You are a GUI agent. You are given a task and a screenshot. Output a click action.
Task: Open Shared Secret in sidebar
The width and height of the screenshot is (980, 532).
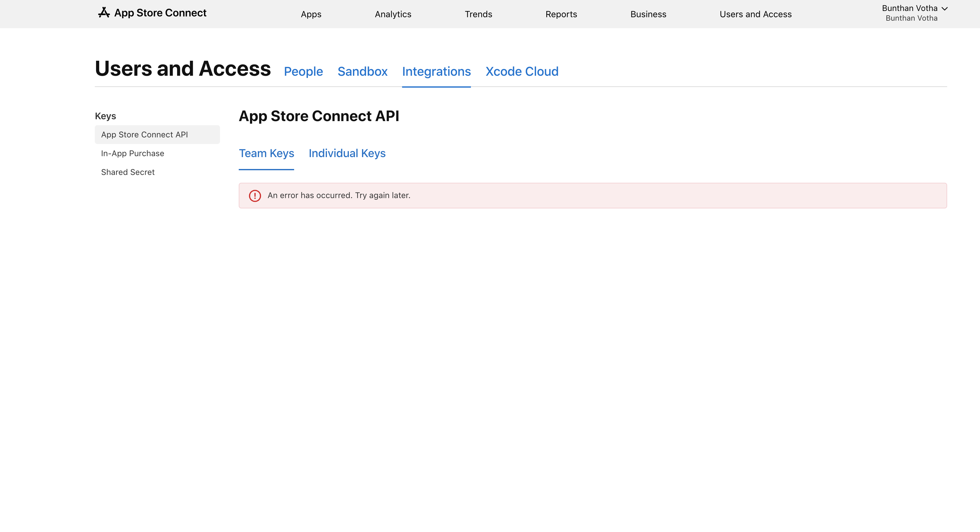coord(127,172)
